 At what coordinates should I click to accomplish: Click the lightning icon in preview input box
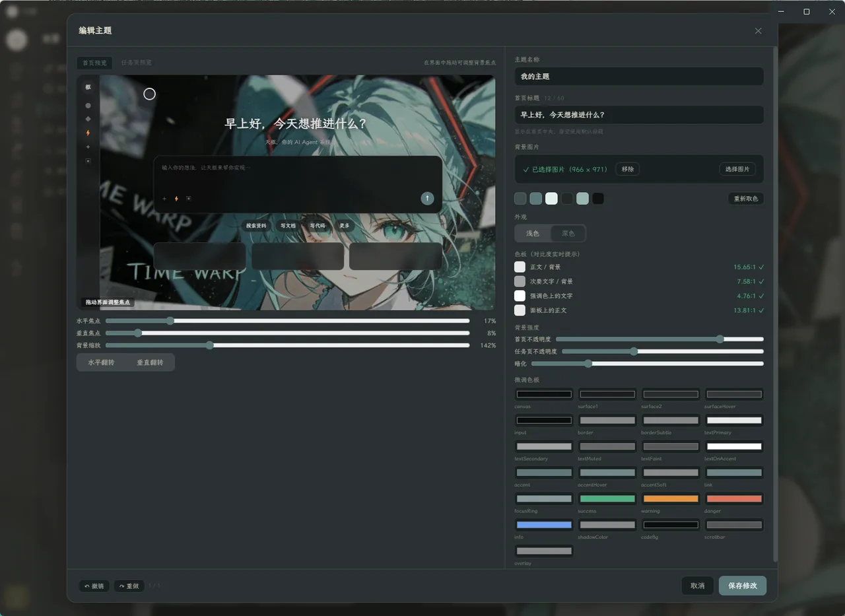(x=176, y=199)
